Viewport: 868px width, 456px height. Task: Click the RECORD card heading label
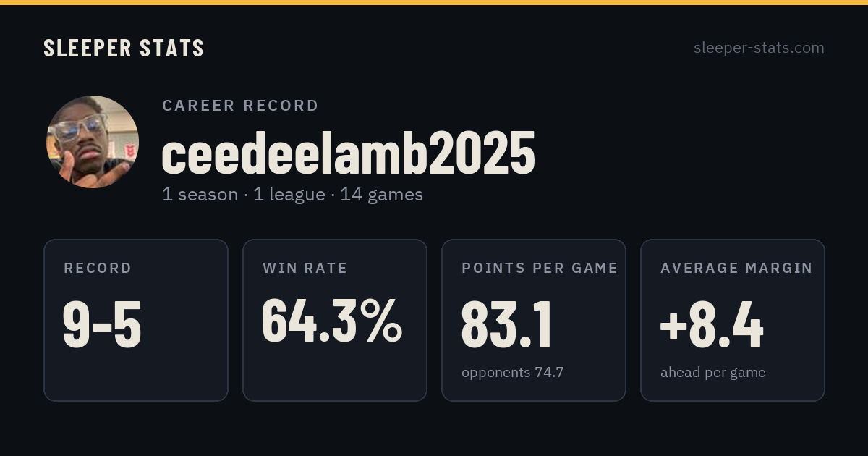point(98,268)
